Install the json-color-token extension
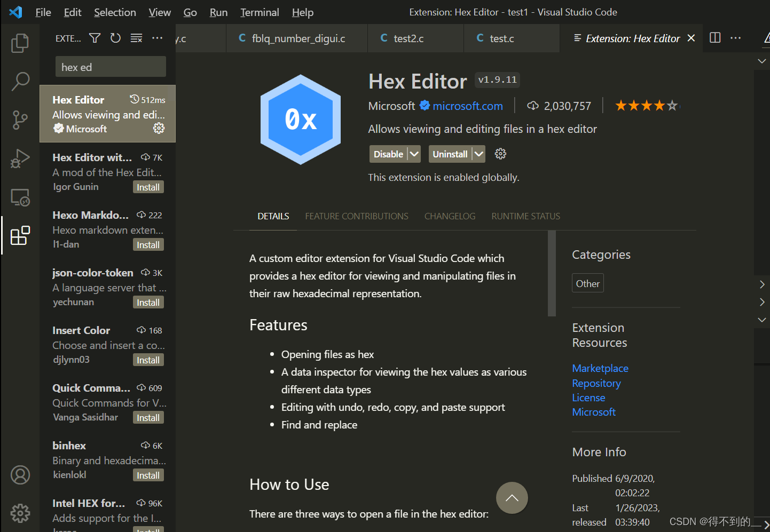This screenshot has width=770, height=532. click(x=148, y=303)
